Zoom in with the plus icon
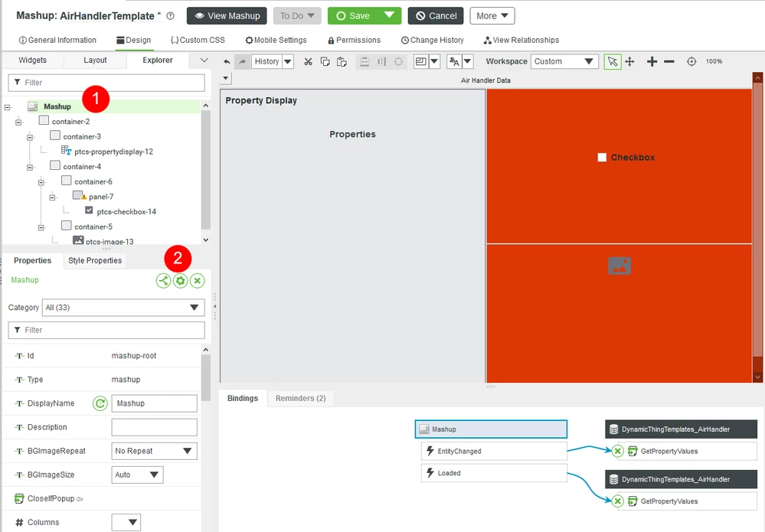The height and width of the screenshot is (532, 765). [x=652, y=61]
